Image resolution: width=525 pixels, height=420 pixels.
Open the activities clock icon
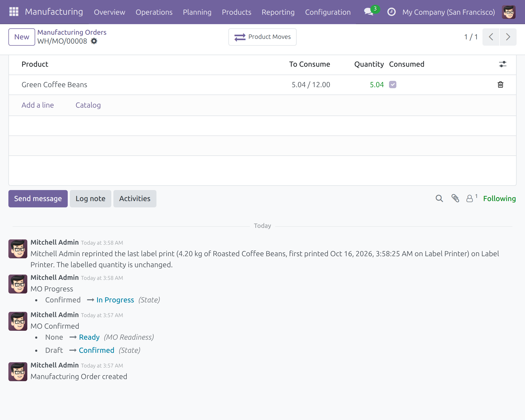point(391,12)
